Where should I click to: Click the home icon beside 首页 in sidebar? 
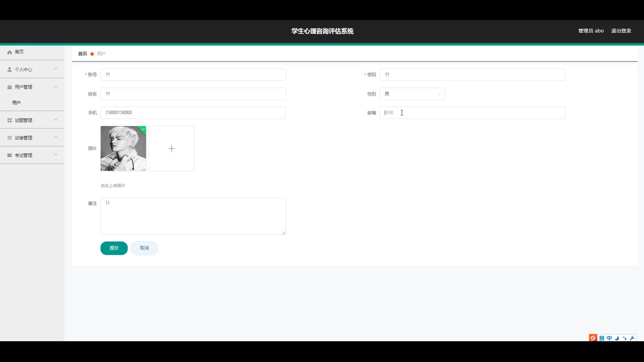point(9,52)
